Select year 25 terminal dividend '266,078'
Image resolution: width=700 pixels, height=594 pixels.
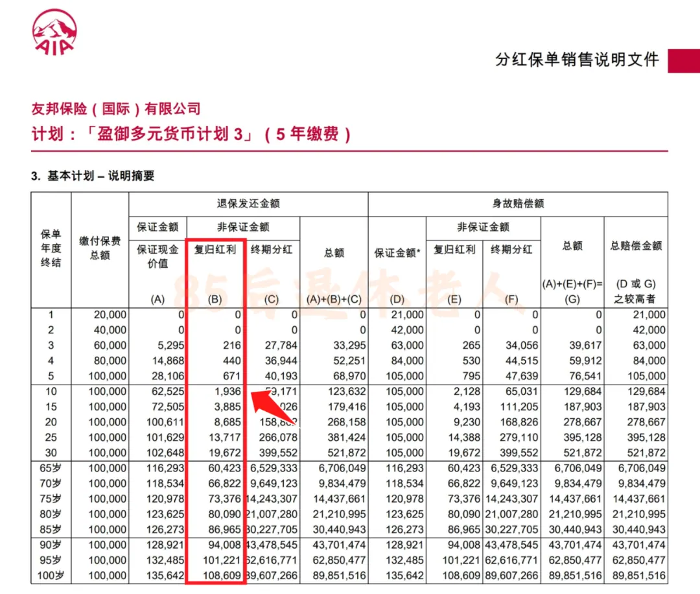[x=278, y=438]
